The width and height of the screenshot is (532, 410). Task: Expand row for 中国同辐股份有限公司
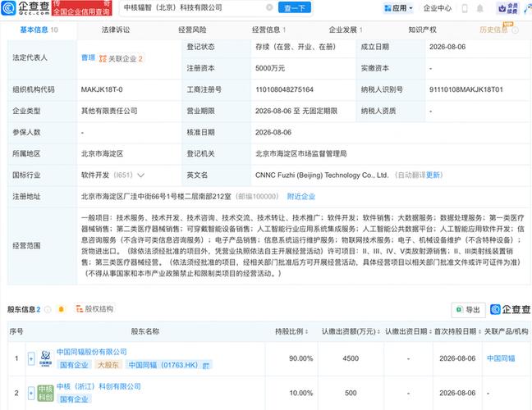pyautogui.click(x=31, y=358)
